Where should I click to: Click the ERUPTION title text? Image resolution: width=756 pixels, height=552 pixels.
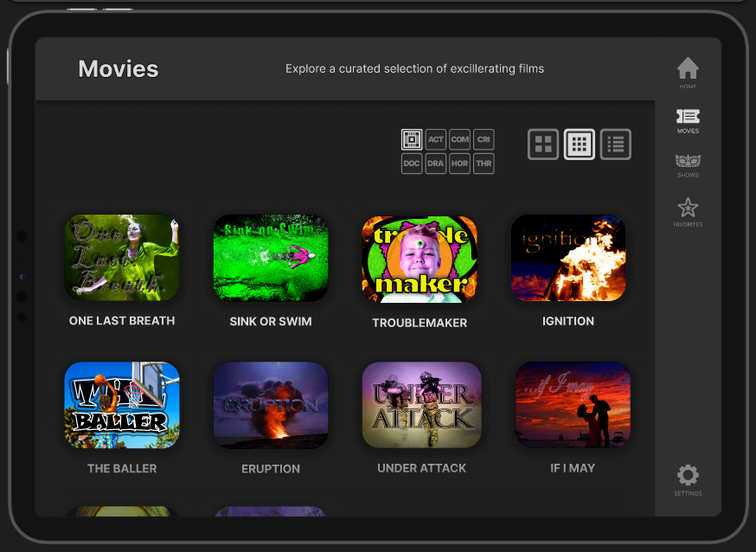(271, 469)
